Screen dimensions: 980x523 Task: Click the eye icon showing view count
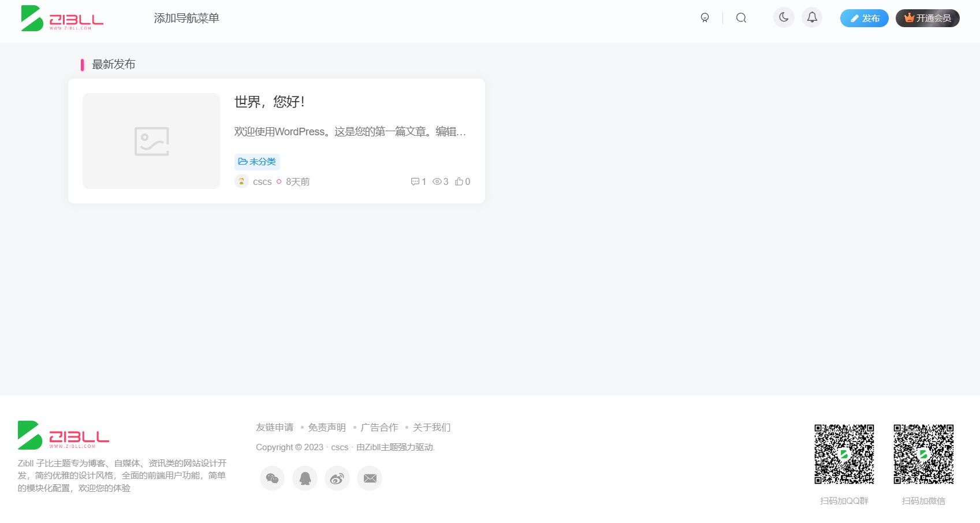pos(437,181)
